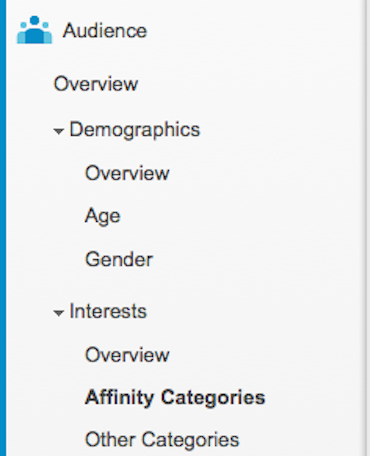View visitor Age breakdown under Demographics
Screen dimensions: 370x456
103,216
